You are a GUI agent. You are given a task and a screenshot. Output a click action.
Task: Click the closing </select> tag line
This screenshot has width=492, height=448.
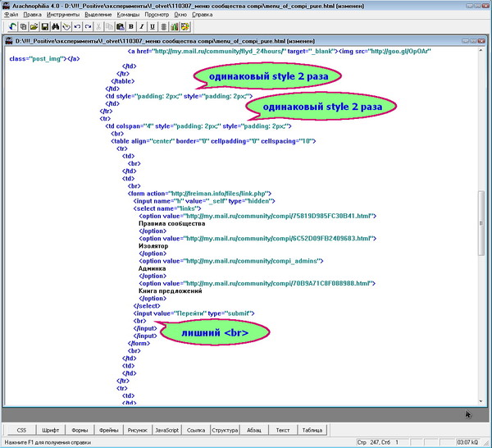pyautogui.click(x=147, y=306)
